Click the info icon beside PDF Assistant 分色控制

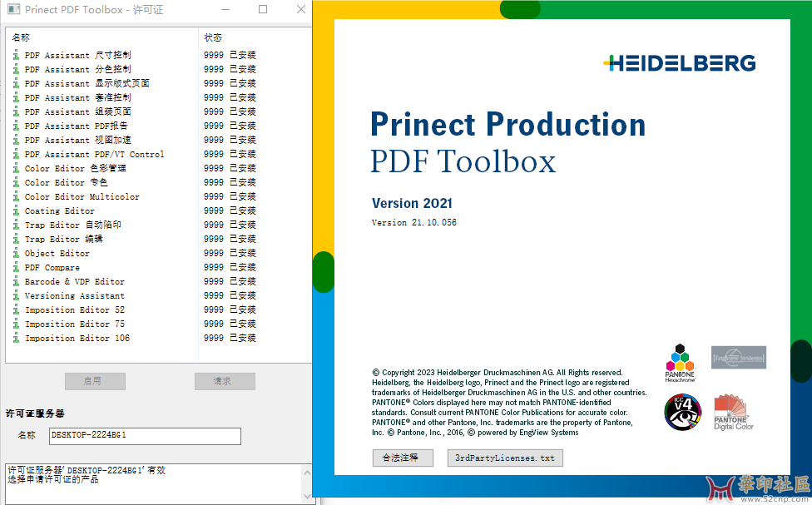[16, 69]
